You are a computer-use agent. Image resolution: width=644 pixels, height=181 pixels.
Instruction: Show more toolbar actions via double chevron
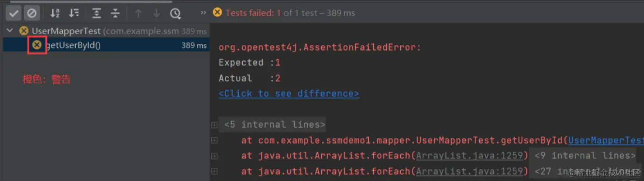203,13
